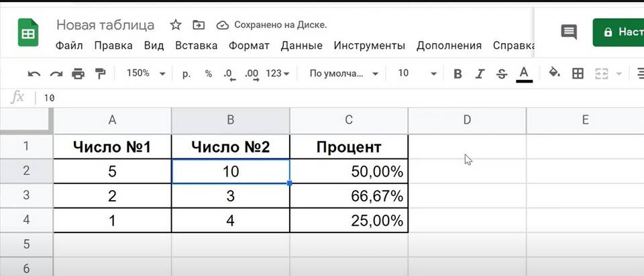644x276 pixels.
Task: Select the paint format tool
Action: pos(101,73)
